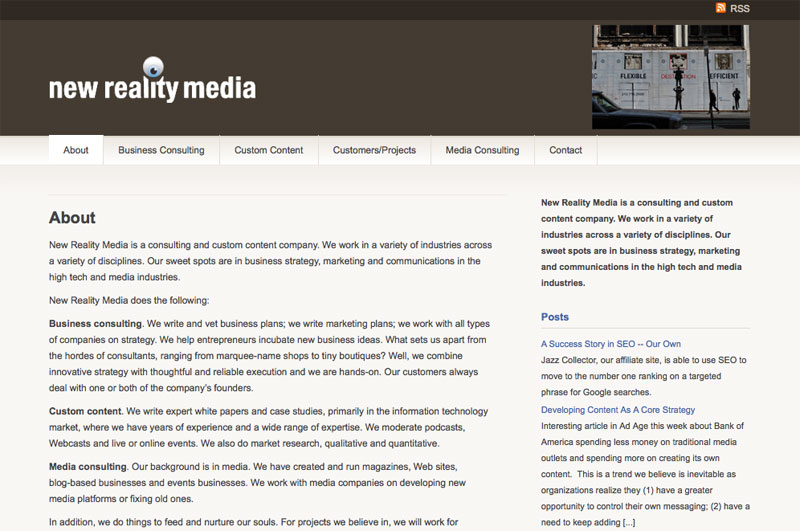Click the bold 'Media consulting' text
Viewport: 800px width, 531px height.
[88, 467]
